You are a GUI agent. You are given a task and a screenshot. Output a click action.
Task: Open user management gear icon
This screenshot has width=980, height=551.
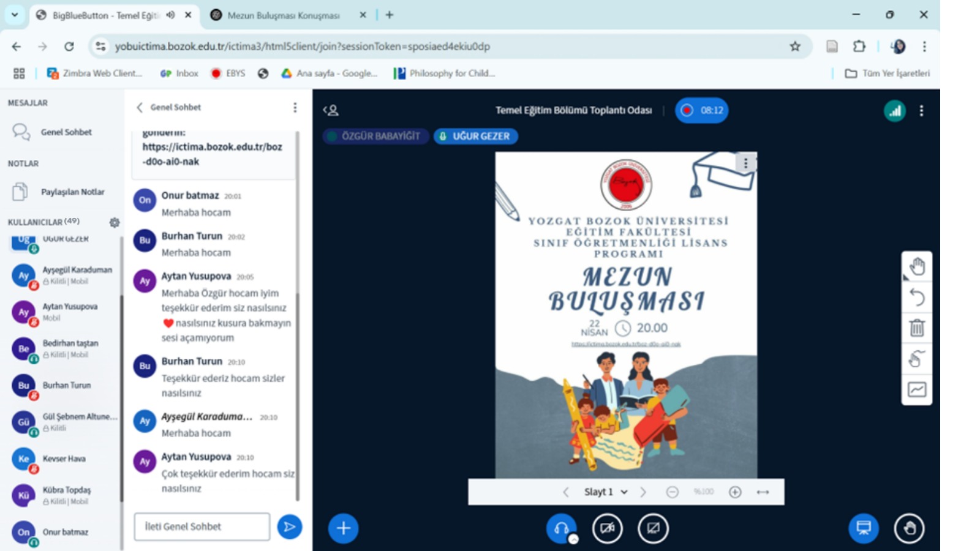(115, 222)
